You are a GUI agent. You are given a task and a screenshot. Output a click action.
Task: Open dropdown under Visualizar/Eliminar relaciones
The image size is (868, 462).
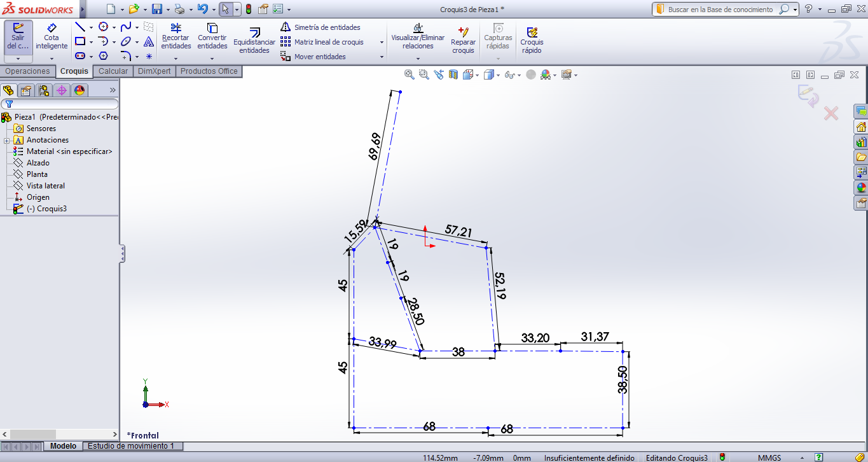tap(418, 58)
